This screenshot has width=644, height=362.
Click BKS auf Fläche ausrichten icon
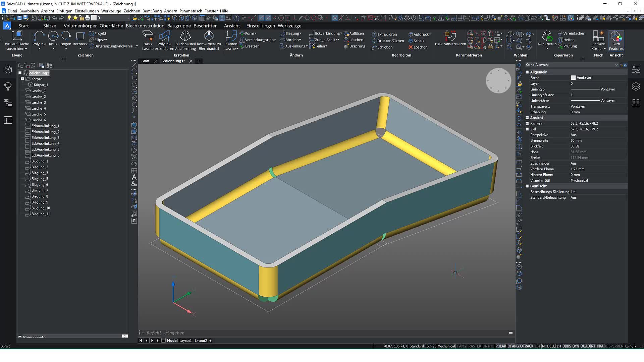tap(17, 41)
